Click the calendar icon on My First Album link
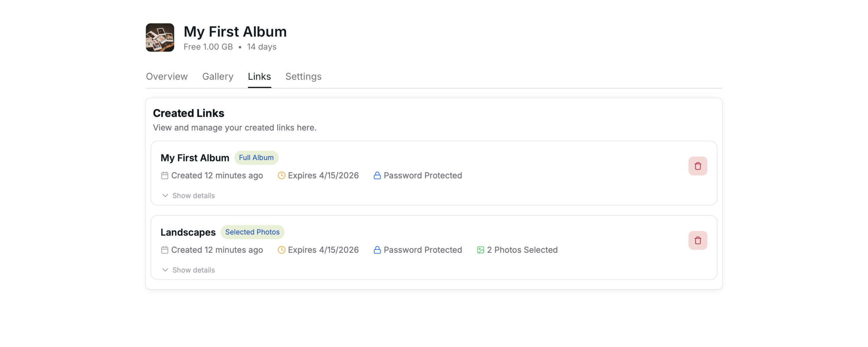The height and width of the screenshot is (347, 868). pos(164,175)
